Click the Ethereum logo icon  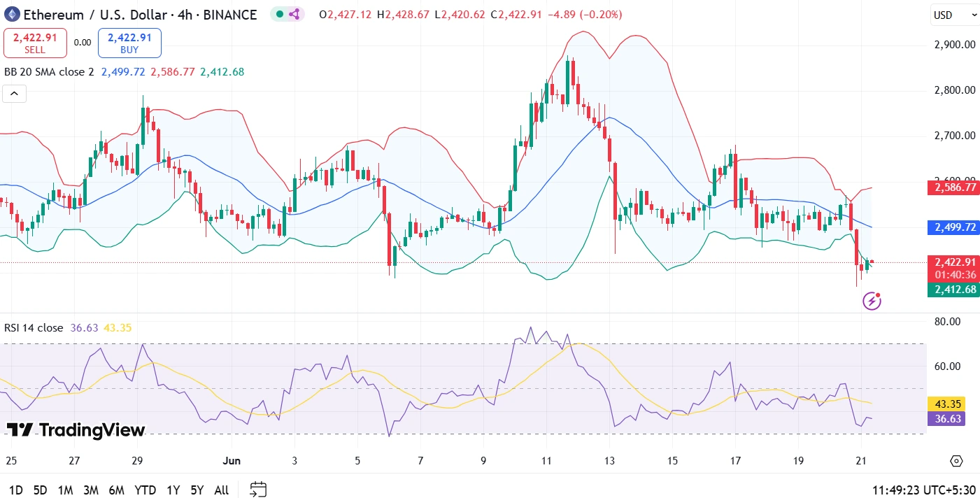12,14
